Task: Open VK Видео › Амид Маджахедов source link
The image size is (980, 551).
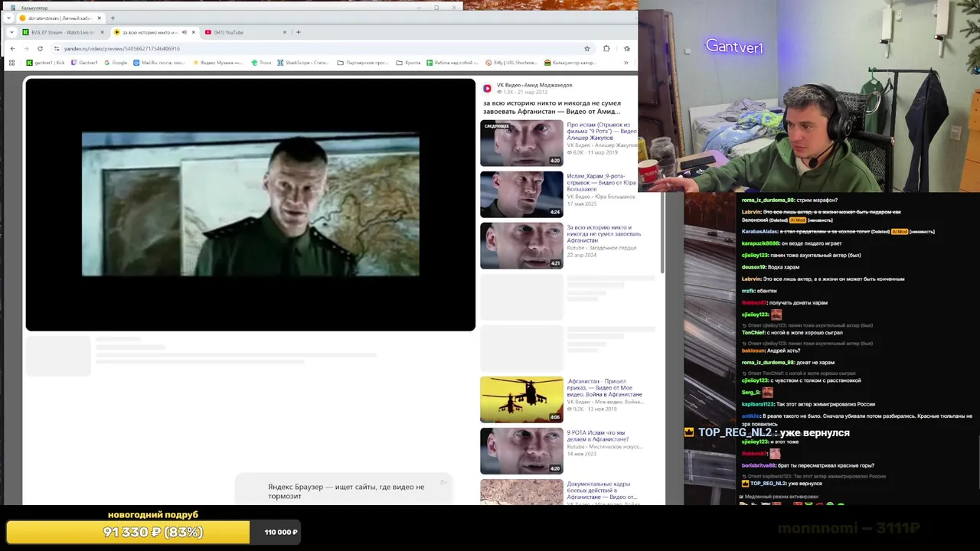Action: pos(534,85)
